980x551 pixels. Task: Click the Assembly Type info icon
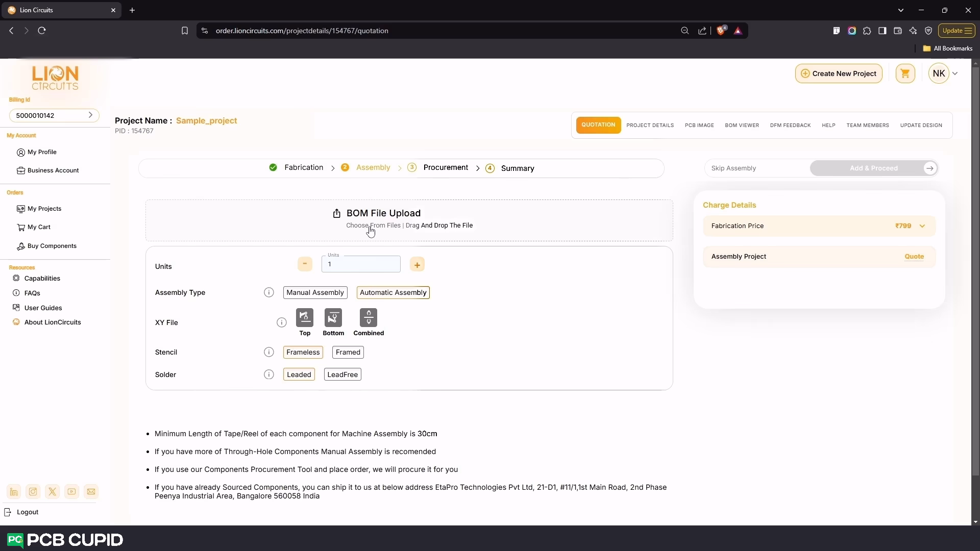tap(269, 292)
